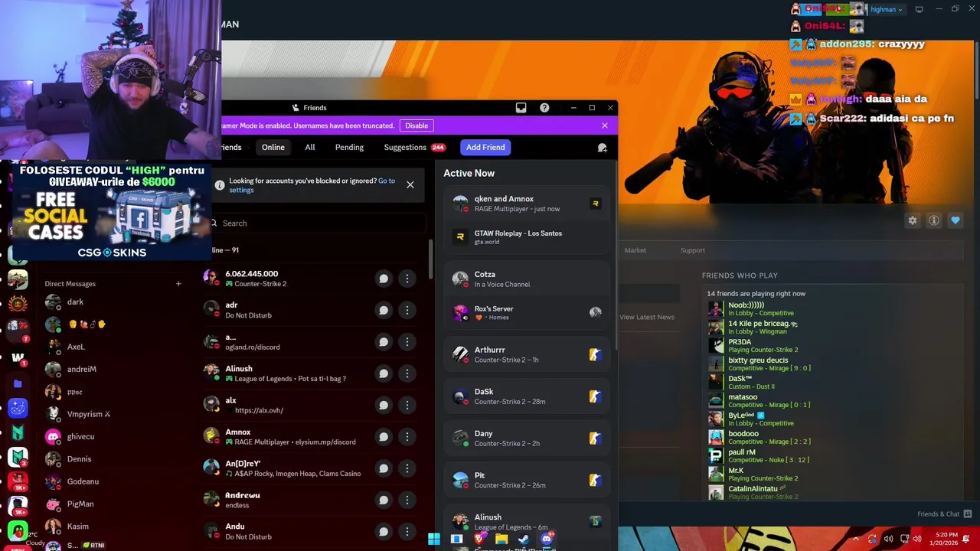Open direct message with Godeanu
The width and height of the screenshot is (980, 551).
[115, 481]
